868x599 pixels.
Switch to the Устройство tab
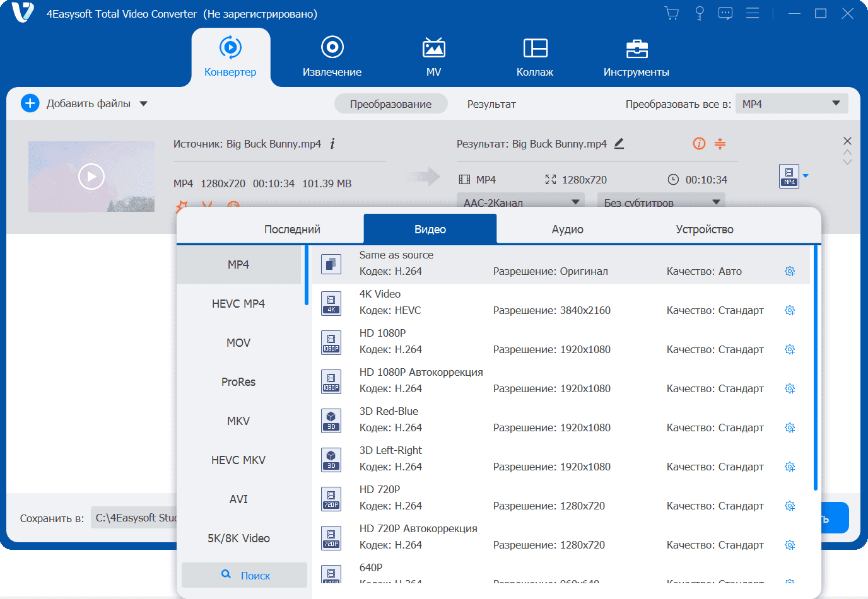point(705,230)
